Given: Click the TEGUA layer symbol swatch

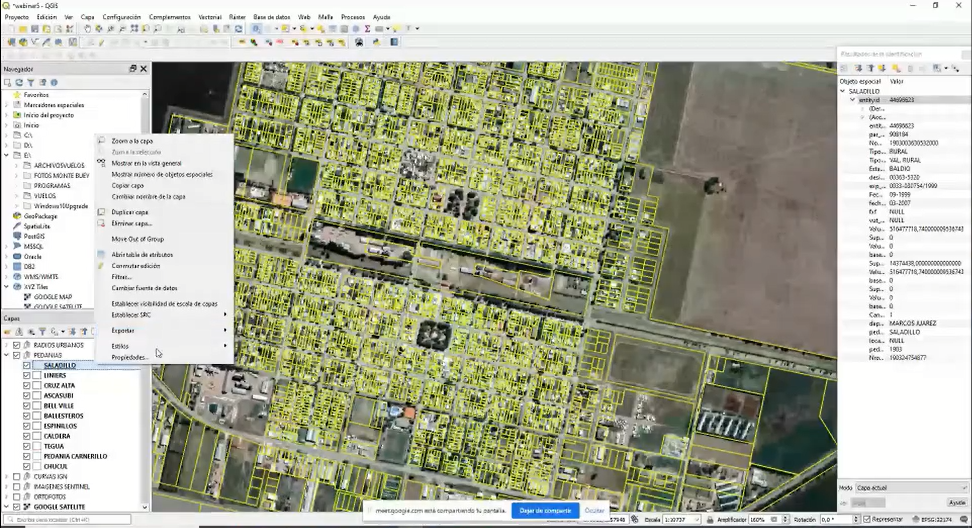Looking at the screenshot, I should (37, 446).
